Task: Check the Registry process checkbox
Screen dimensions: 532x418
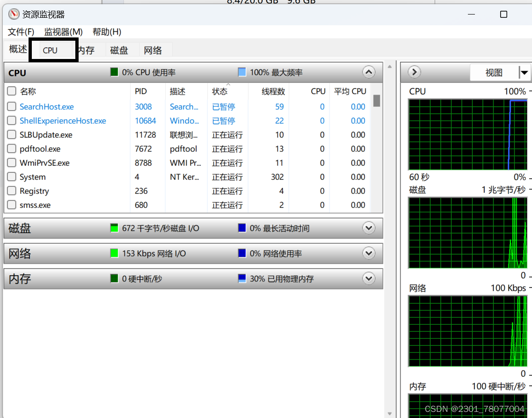Action: click(x=12, y=191)
